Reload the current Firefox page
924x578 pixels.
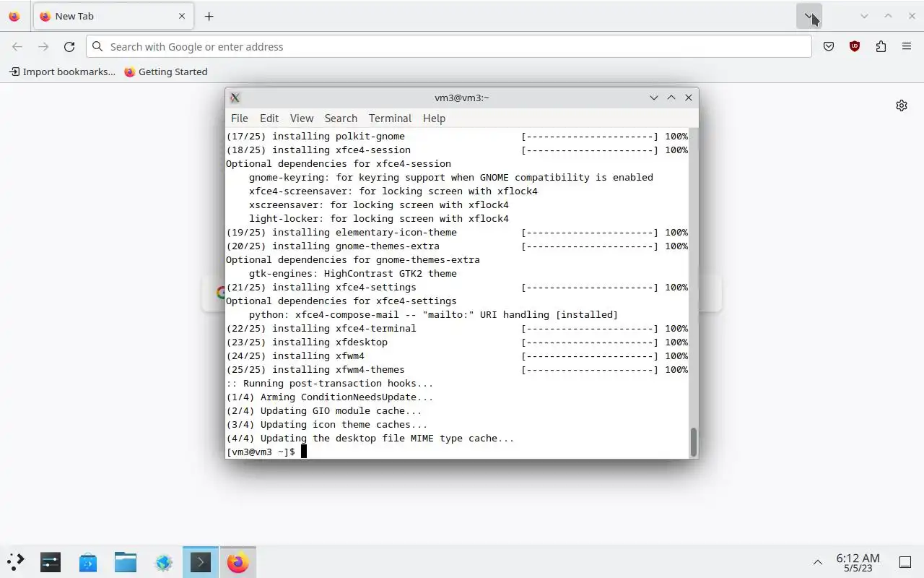[69, 46]
